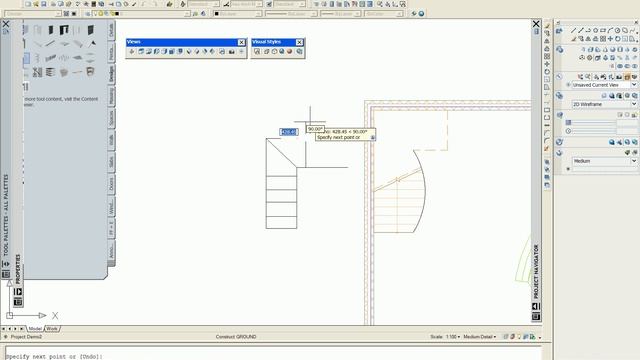Apply 2D Wireframe visual style icon

tap(257, 52)
